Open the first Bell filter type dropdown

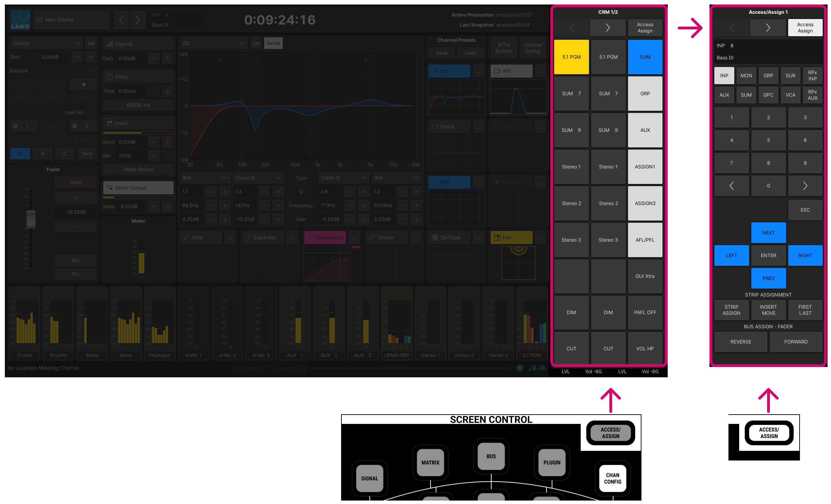tap(205, 178)
